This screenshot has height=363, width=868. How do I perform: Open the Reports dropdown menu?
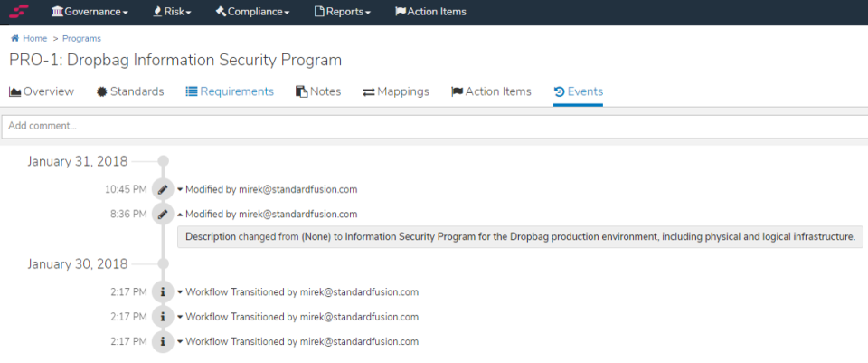[x=343, y=12]
